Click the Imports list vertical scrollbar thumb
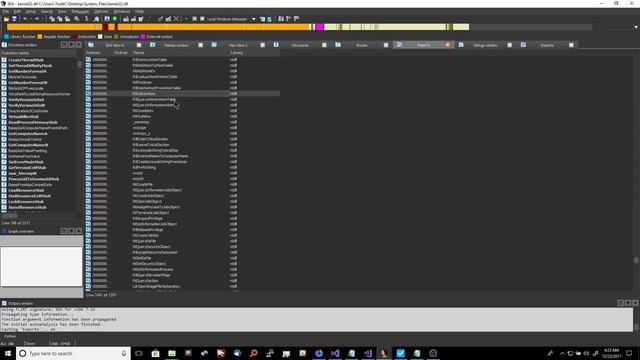 (x=636, y=260)
